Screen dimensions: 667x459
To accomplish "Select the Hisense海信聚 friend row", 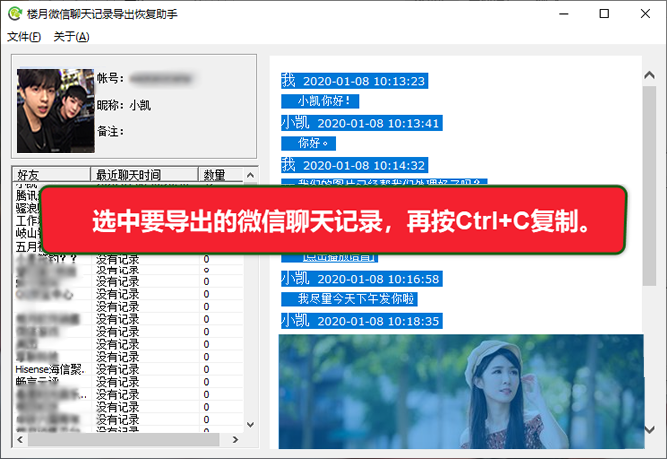I will (128, 369).
